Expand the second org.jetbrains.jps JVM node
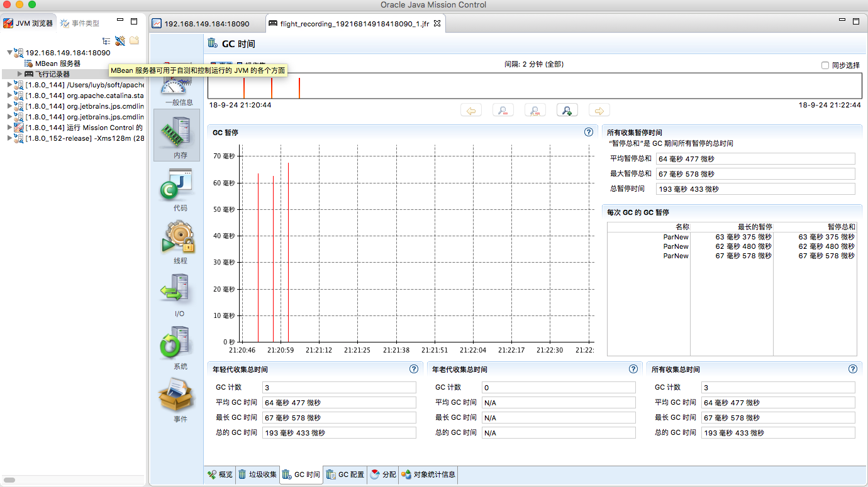Image resolution: width=868 pixels, height=487 pixels. point(9,117)
